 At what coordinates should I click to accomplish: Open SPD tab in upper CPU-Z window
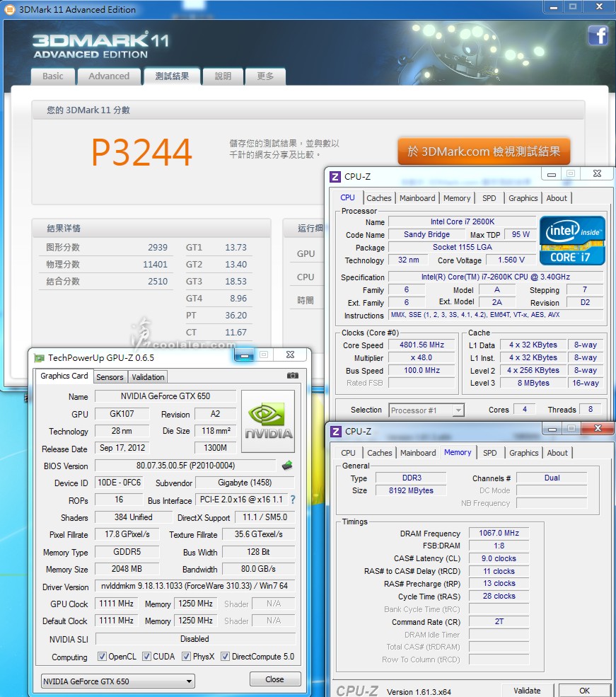489,198
